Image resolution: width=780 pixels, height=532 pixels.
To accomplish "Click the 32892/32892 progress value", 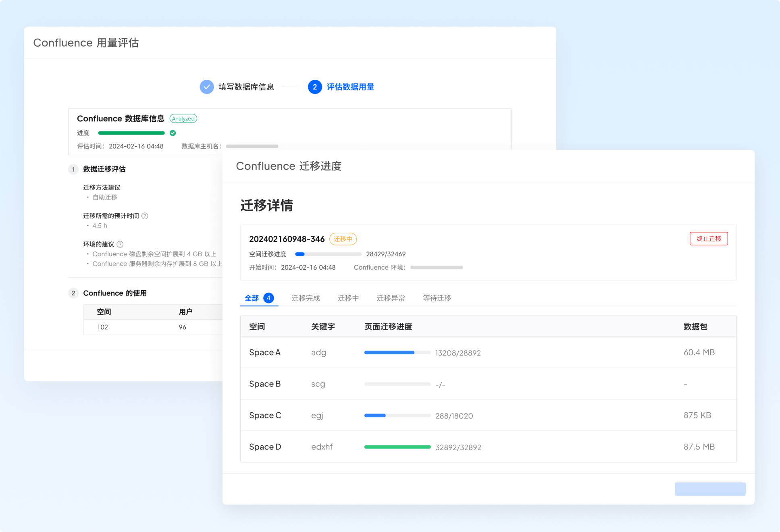I will pos(458,447).
